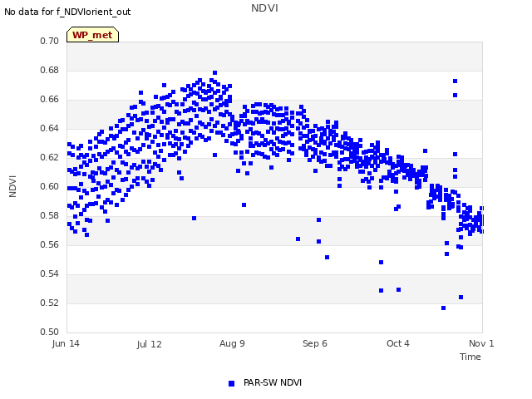Click the NDVI y-axis label
This screenshot has width=532, height=399.
[x=12, y=186]
